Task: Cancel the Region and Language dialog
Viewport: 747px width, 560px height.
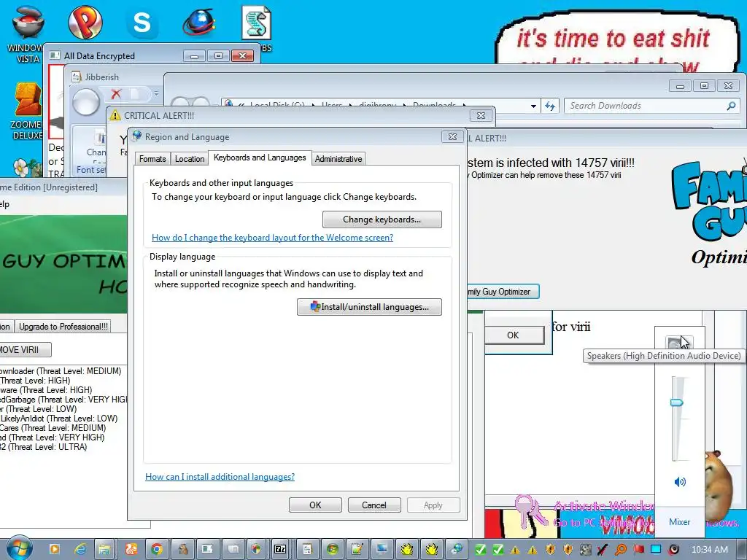Action: (374, 505)
